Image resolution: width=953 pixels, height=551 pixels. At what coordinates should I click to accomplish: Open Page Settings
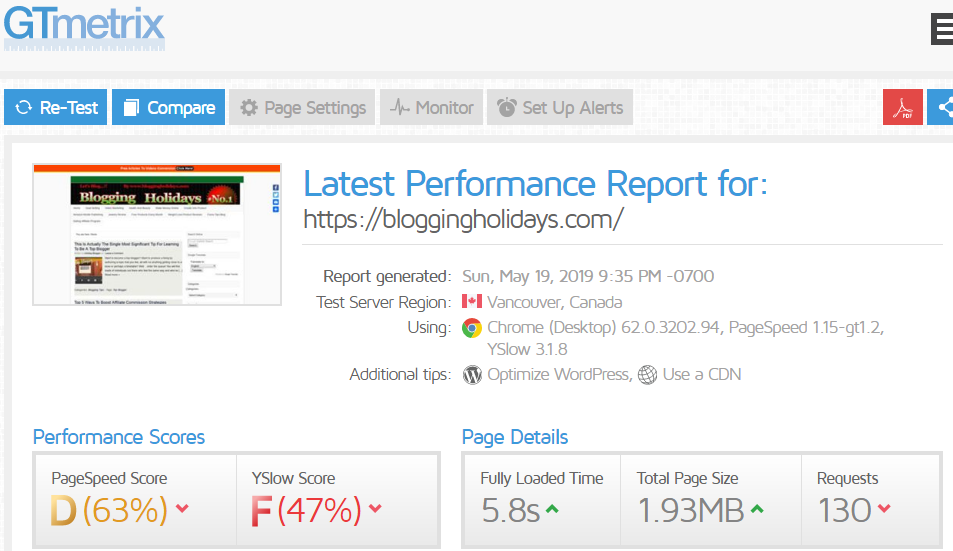(302, 108)
